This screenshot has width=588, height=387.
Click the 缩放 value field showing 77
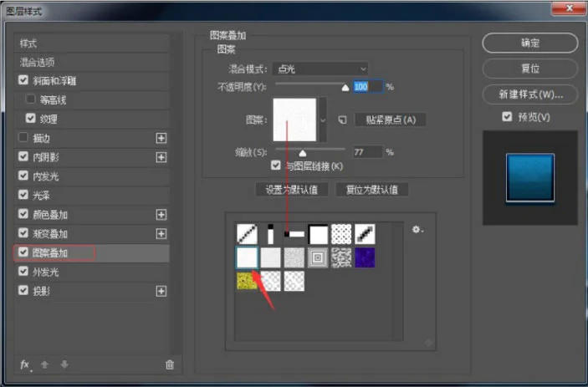pos(368,152)
